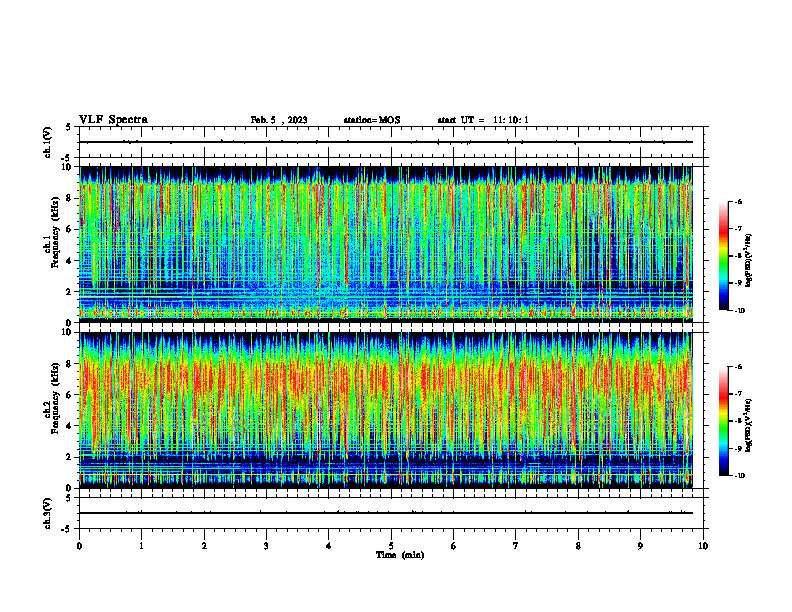Click the "-10" label on ch.2 colorbar
792x612 pixels.
739,476
